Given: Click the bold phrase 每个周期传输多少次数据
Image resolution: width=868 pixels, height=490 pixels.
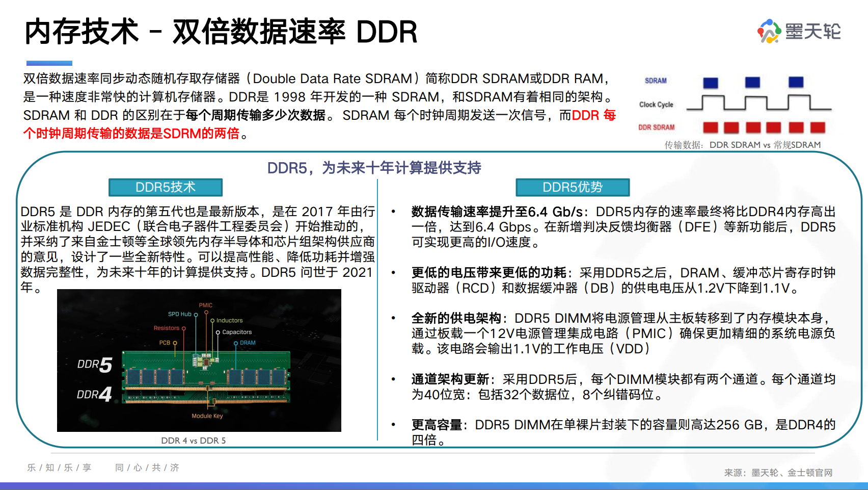Looking at the screenshot, I should tap(256, 115).
